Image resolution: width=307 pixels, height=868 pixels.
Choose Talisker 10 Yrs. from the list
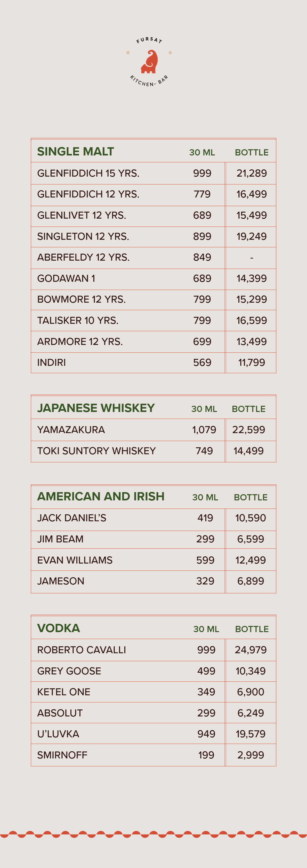[78, 320]
